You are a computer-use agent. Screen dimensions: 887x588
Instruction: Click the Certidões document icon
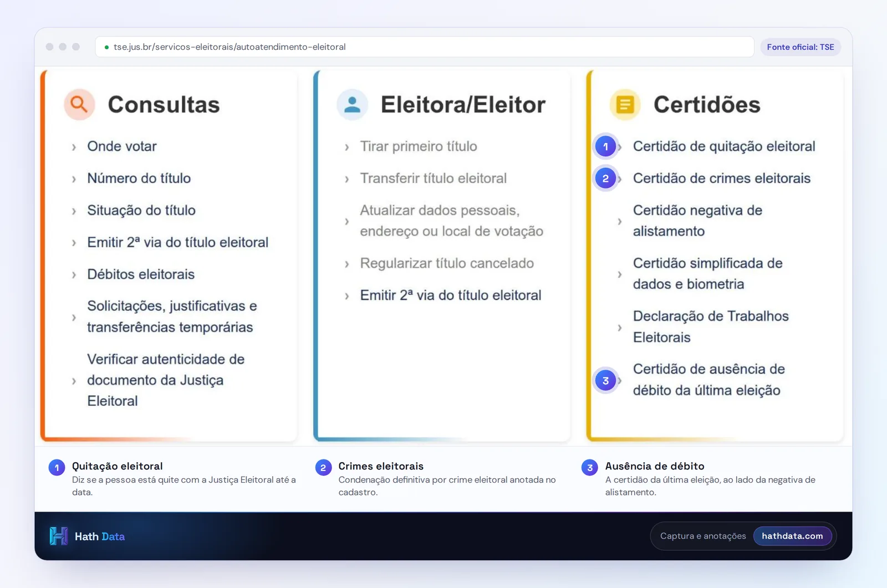625,104
